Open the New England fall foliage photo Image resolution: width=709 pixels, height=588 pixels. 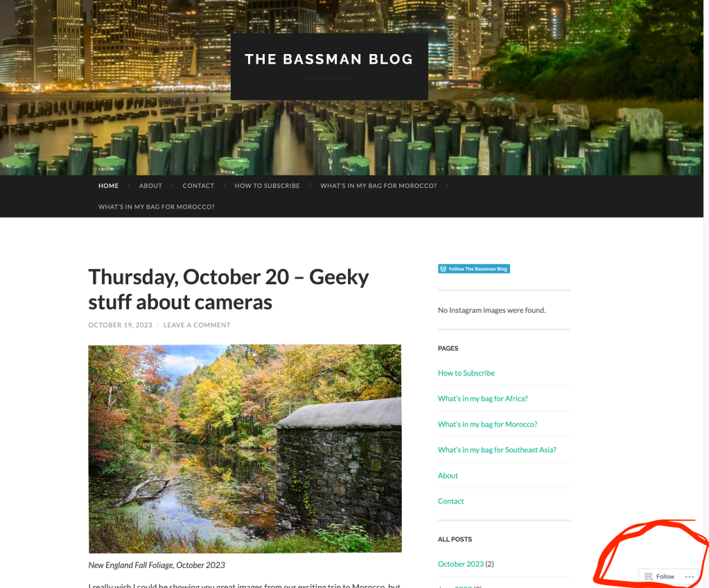(245, 449)
